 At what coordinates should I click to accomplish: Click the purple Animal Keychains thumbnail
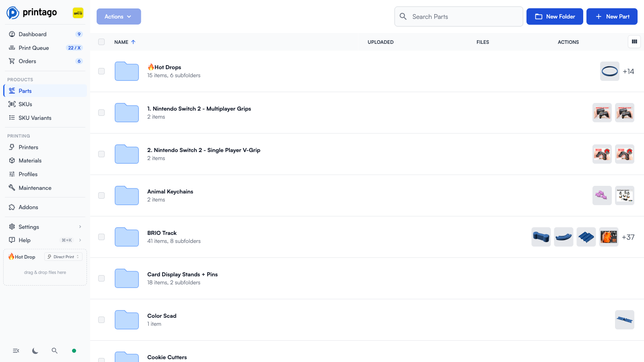click(602, 195)
